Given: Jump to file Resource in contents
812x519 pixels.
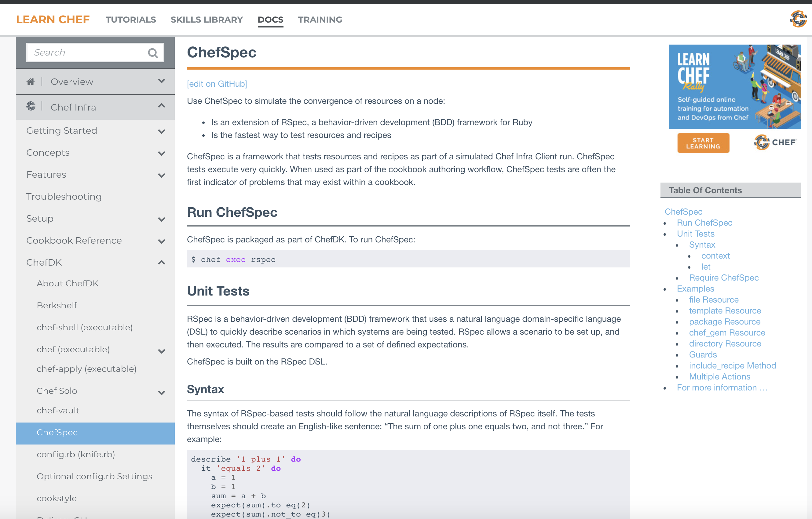Looking at the screenshot, I should coord(714,299).
